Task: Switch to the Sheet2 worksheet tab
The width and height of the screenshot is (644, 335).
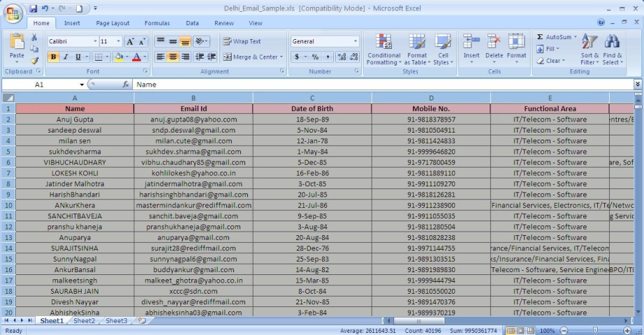Action: pos(84,321)
